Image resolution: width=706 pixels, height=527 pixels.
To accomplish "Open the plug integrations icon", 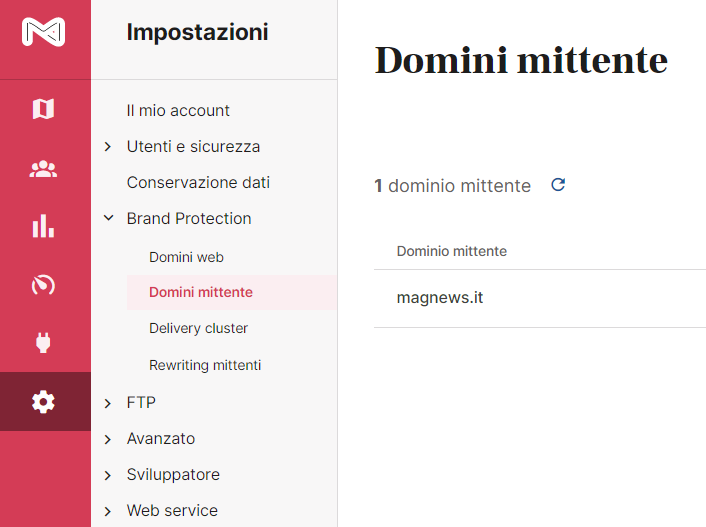I will [x=43, y=342].
